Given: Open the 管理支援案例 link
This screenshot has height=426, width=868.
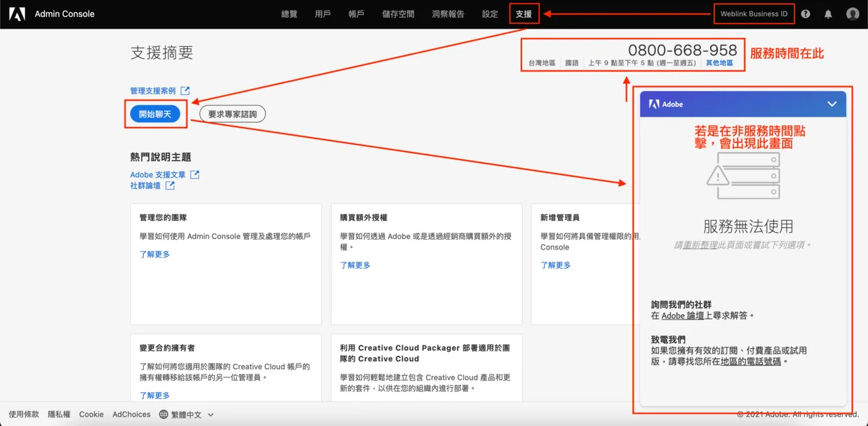Looking at the screenshot, I should (x=153, y=91).
